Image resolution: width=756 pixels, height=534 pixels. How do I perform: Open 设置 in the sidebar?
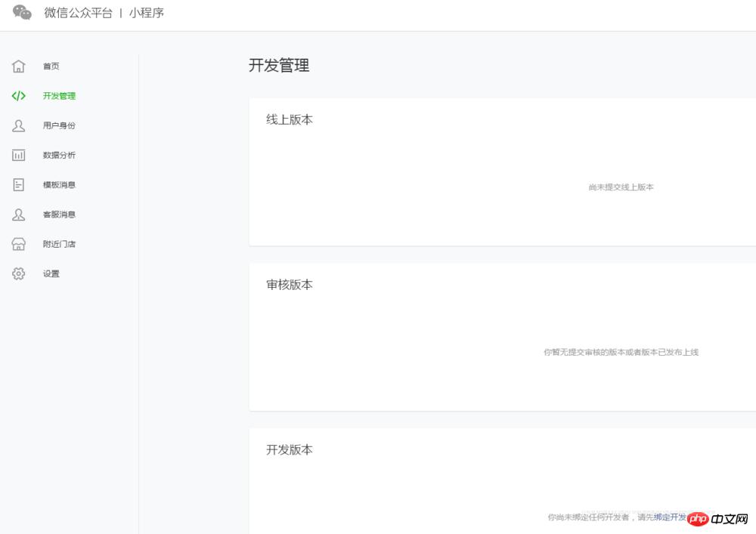51,273
